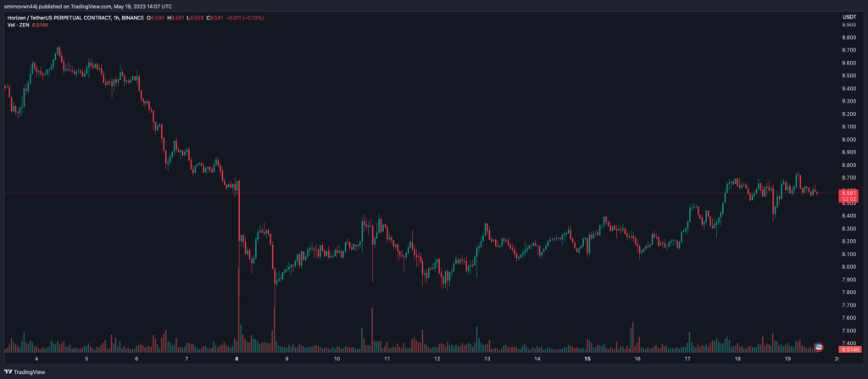This screenshot has width=868, height=379.
Task: Click the 7.400 price axis label
Action: tap(848, 343)
